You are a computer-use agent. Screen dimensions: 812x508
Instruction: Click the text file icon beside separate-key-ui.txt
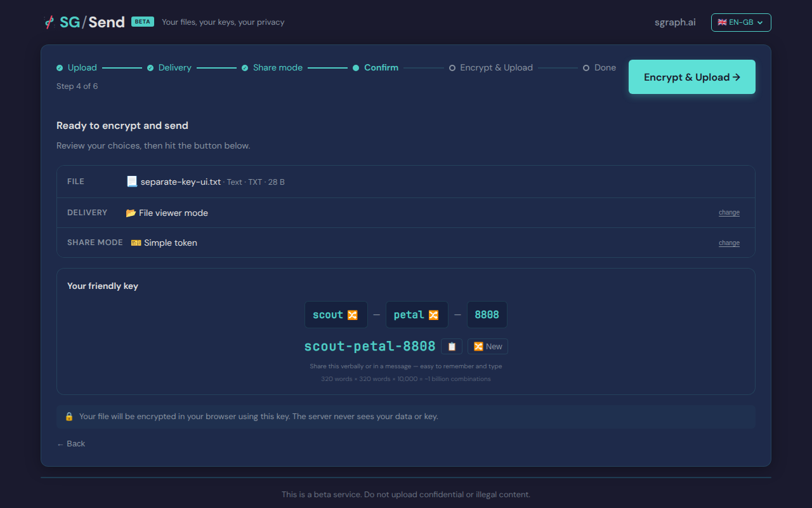pos(132,182)
